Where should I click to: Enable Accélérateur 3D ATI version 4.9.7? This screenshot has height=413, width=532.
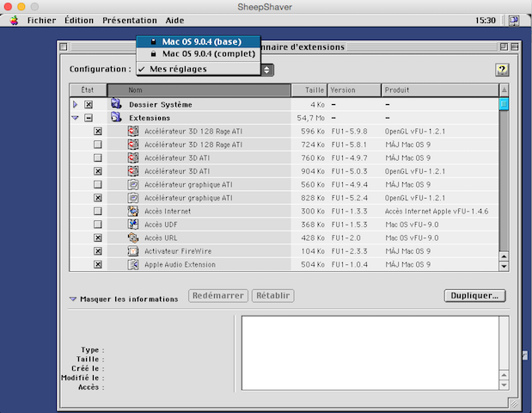point(98,157)
